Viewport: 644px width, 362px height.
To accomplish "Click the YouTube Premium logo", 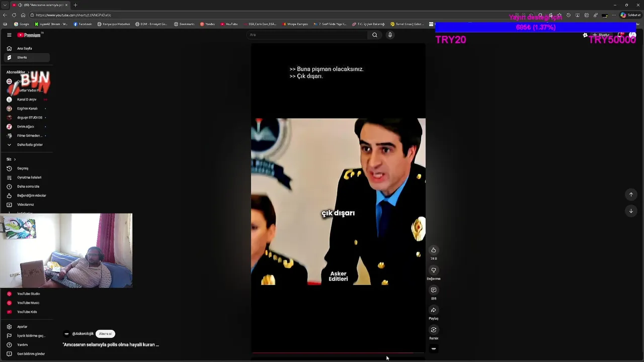I will click(x=29, y=35).
